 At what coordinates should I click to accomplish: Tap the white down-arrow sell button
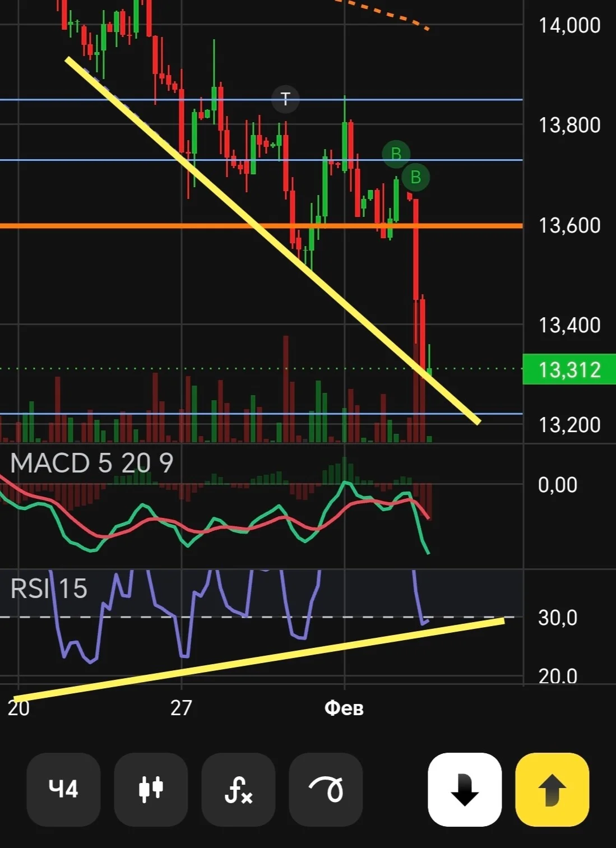tap(465, 789)
